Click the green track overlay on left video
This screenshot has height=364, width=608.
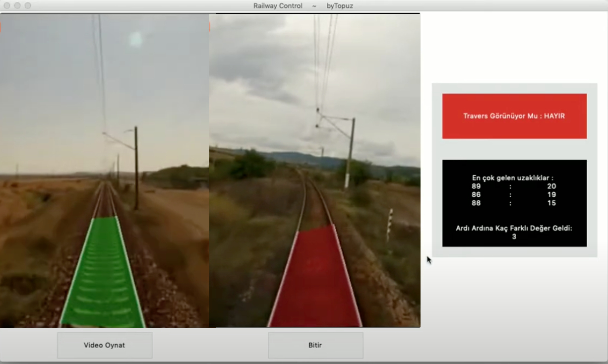(x=104, y=273)
